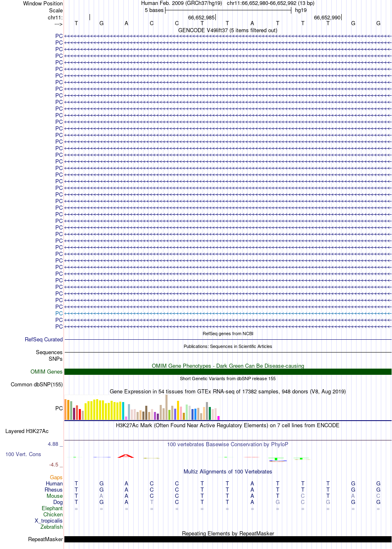
Task: Click the "hg19" label beside scale bar
Action: click(x=301, y=10)
